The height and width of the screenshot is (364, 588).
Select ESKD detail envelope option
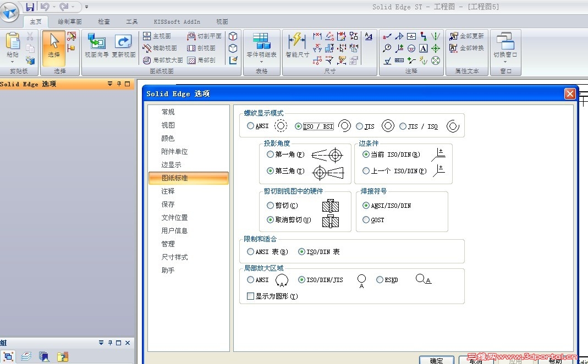pos(380,280)
